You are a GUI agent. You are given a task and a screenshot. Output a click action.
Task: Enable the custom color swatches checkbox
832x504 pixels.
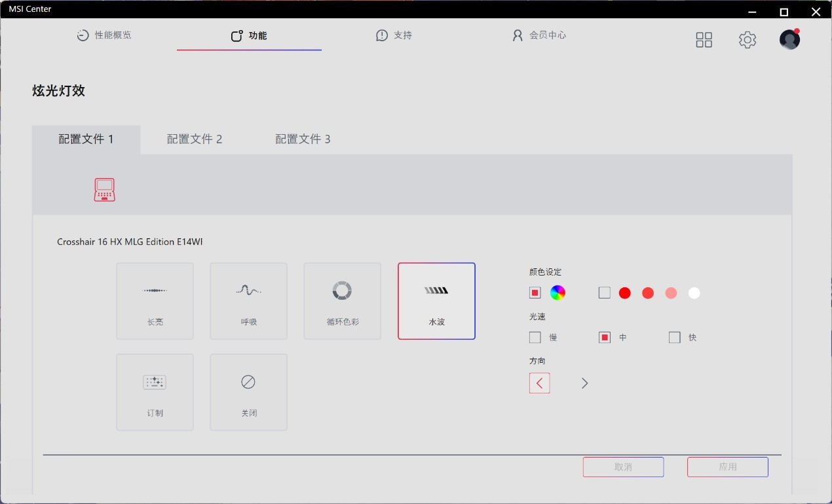[x=604, y=293]
